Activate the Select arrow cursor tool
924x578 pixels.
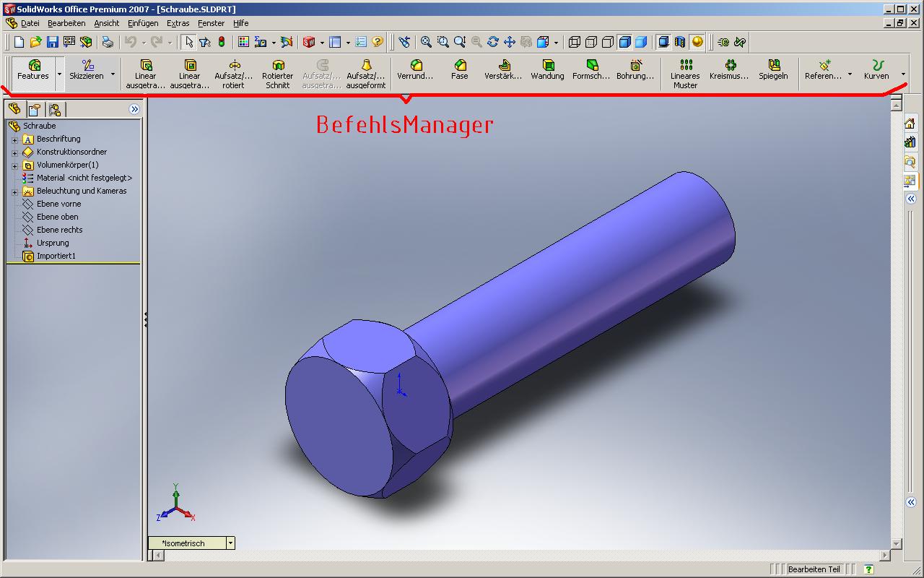[x=188, y=42]
